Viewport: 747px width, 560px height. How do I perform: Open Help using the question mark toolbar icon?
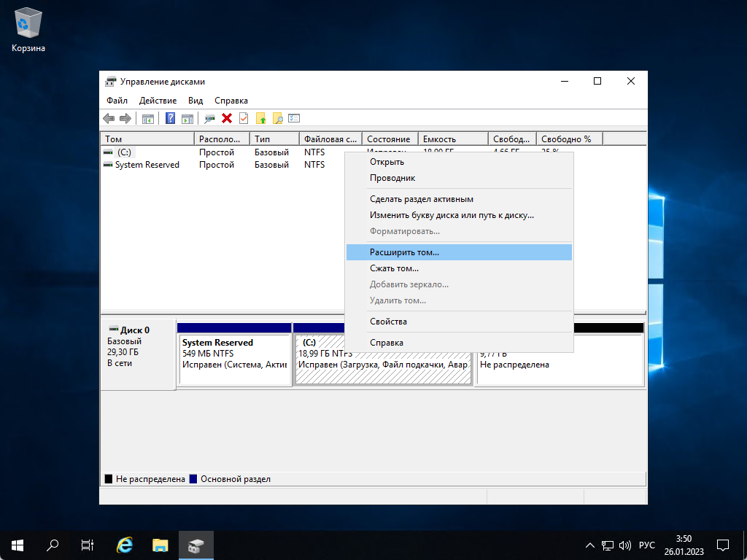170,117
